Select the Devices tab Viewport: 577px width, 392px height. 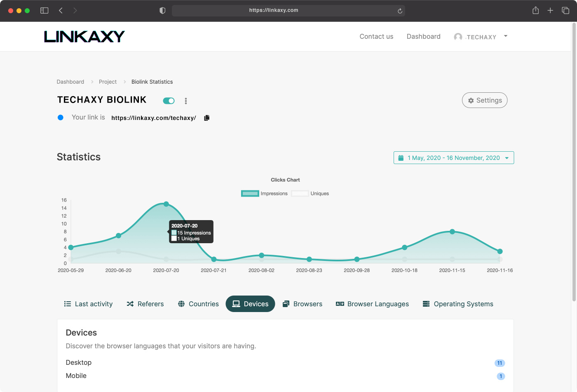250,304
